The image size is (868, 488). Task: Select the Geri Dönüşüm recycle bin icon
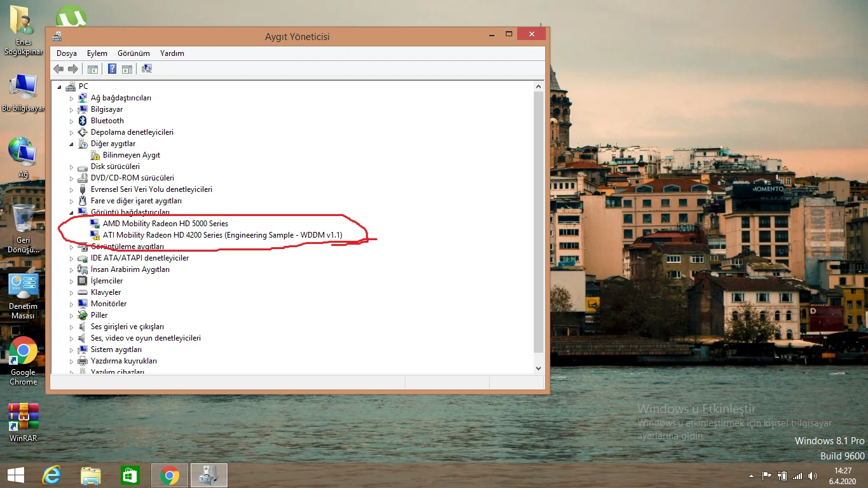[x=24, y=229]
